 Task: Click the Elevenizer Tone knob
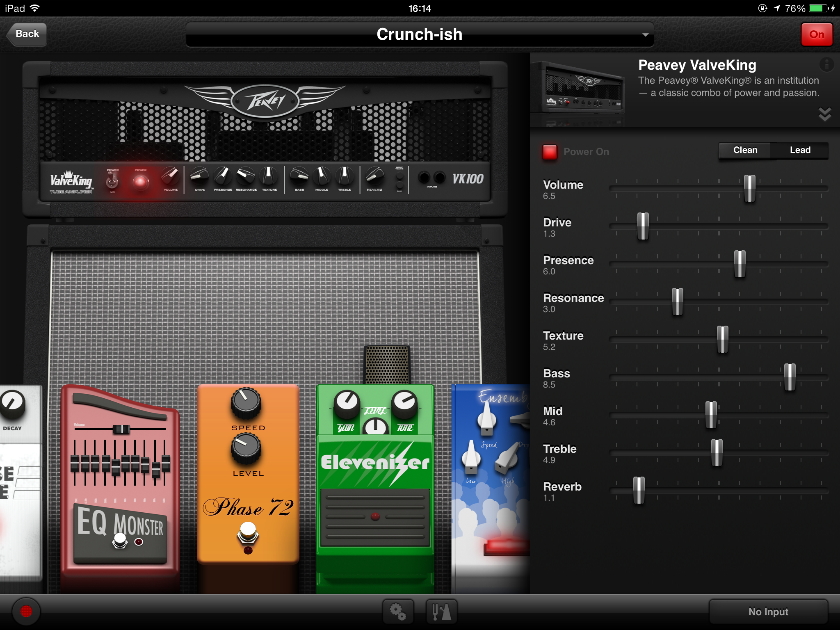405,403
